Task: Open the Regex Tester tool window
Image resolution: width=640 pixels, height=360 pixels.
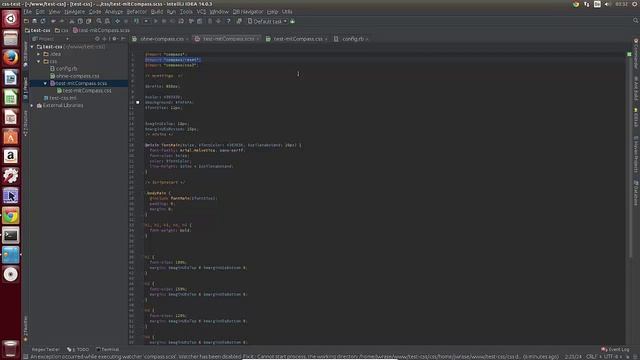Action: point(45,349)
